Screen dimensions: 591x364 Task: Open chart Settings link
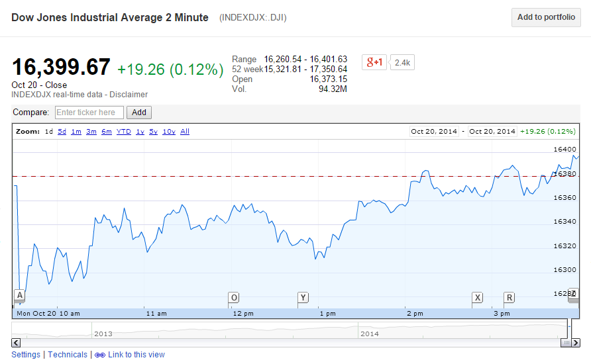[26, 355]
